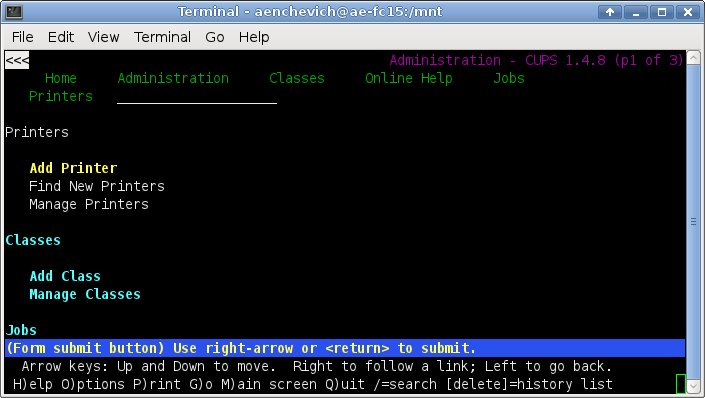The height and width of the screenshot is (398, 705).
Task: Click the white Printers section heading
Action: [x=37, y=132]
